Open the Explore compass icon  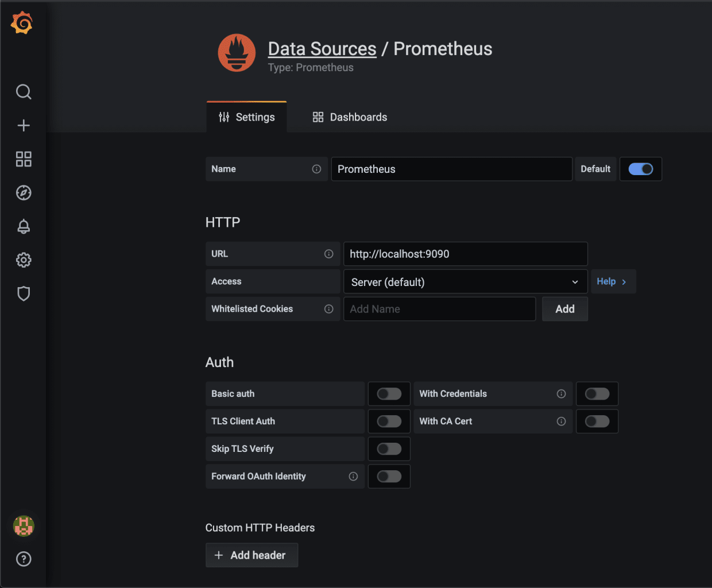coord(24,193)
